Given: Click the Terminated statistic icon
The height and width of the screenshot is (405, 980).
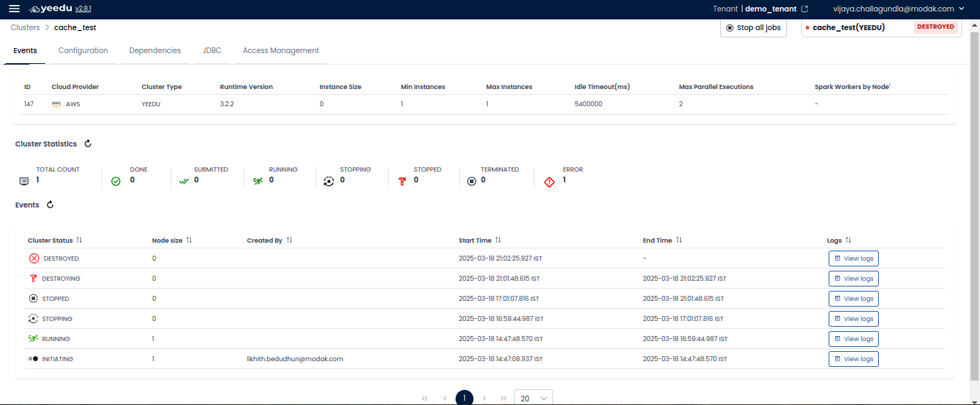Looking at the screenshot, I should click(x=471, y=182).
